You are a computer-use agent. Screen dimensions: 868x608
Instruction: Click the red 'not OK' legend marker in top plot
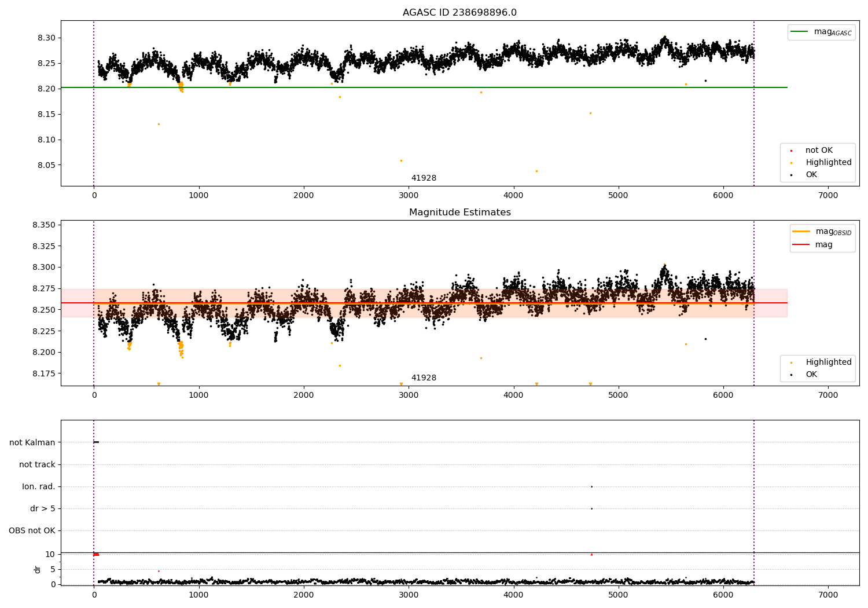pyautogui.click(x=791, y=151)
